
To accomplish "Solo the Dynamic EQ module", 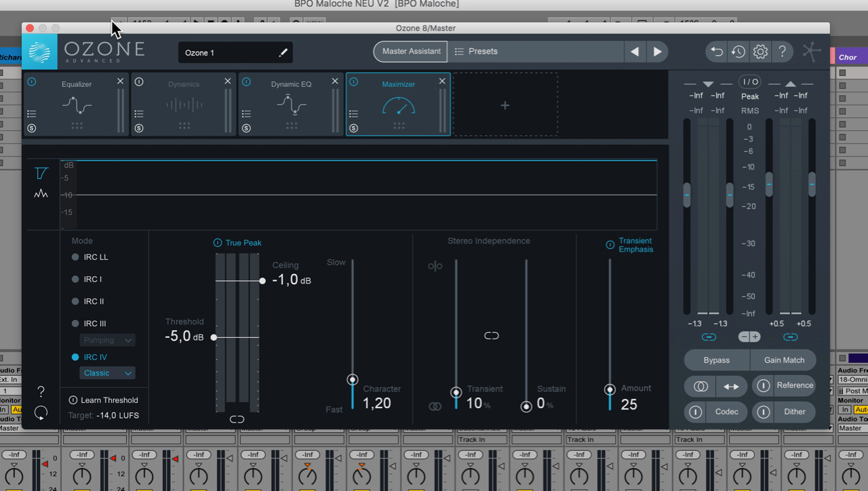I will click(246, 128).
